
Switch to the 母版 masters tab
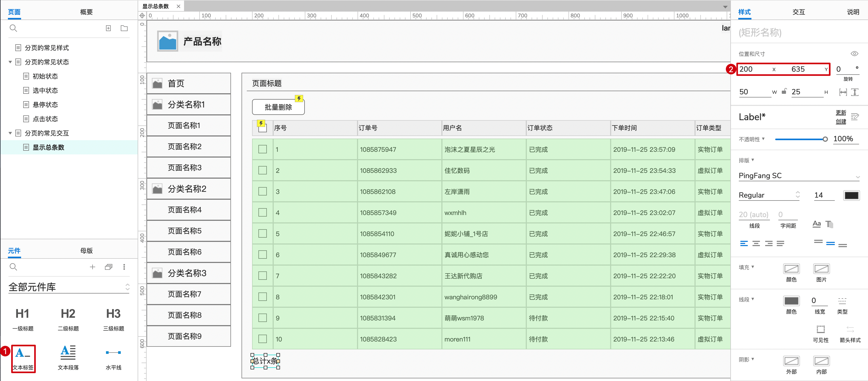(x=86, y=251)
